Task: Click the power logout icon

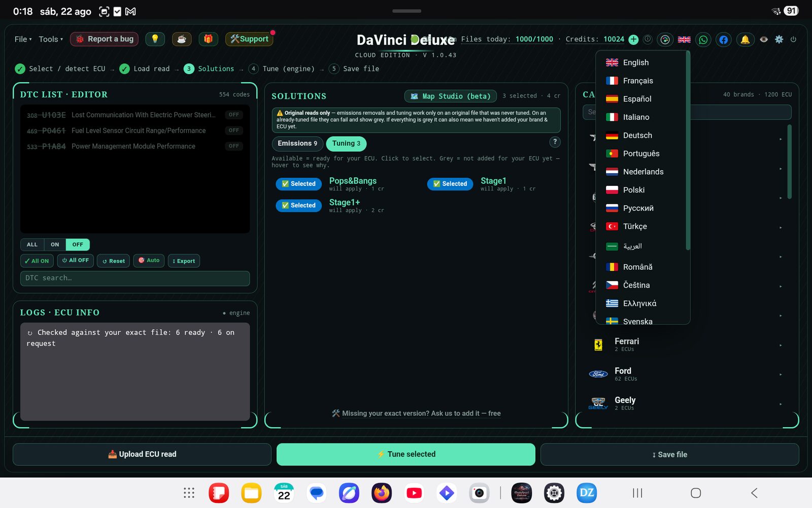Action: pos(793,39)
